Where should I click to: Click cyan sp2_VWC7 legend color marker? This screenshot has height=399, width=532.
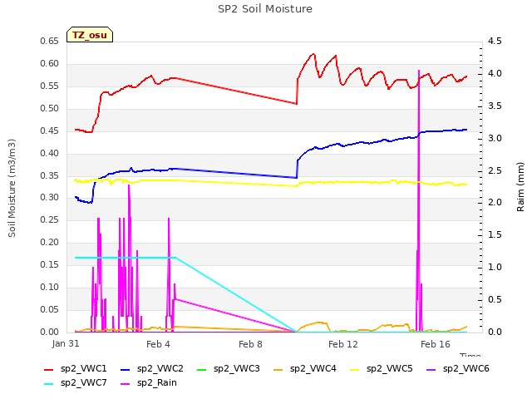49,384
